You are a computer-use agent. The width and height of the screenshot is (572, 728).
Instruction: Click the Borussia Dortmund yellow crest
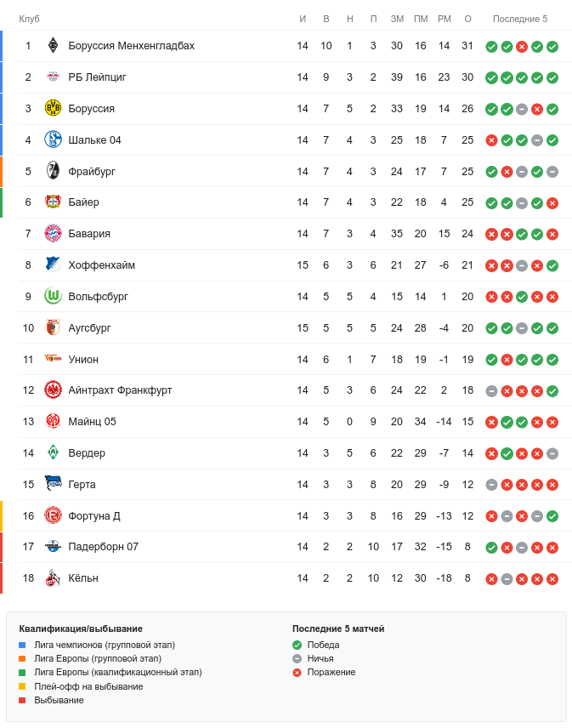point(54,109)
